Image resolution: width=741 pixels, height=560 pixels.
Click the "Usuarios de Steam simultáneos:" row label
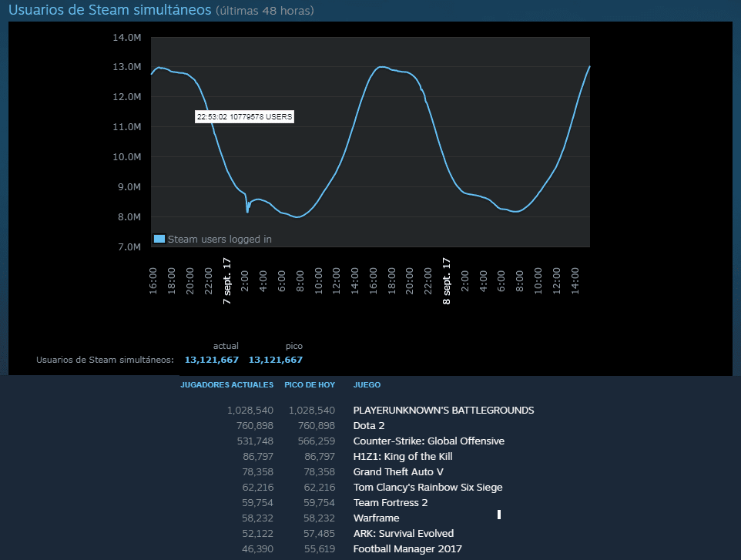point(105,360)
